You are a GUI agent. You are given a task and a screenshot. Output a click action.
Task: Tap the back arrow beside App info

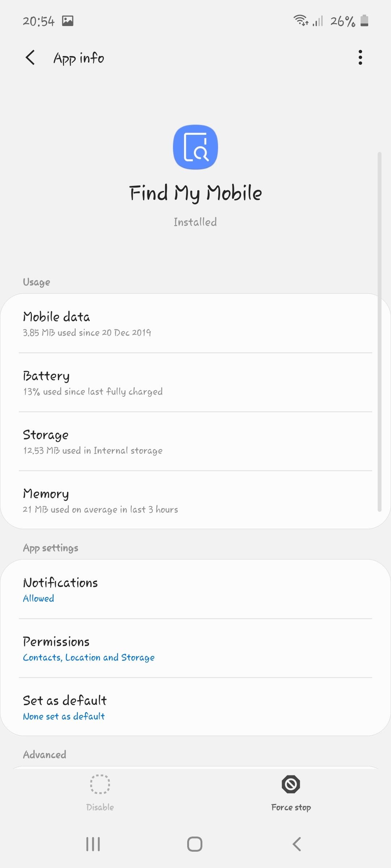(x=30, y=58)
